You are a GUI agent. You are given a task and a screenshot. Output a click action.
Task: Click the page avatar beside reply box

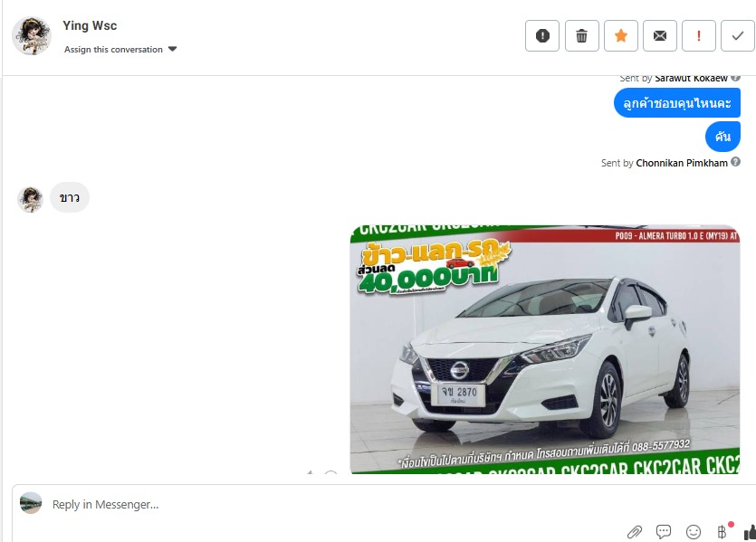(31, 503)
